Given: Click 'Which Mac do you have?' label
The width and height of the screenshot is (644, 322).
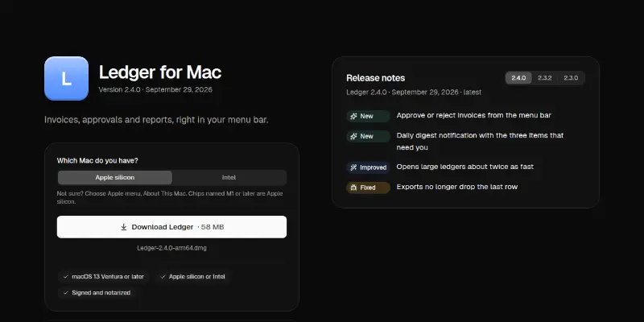Looking at the screenshot, I should tap(97, 160).
